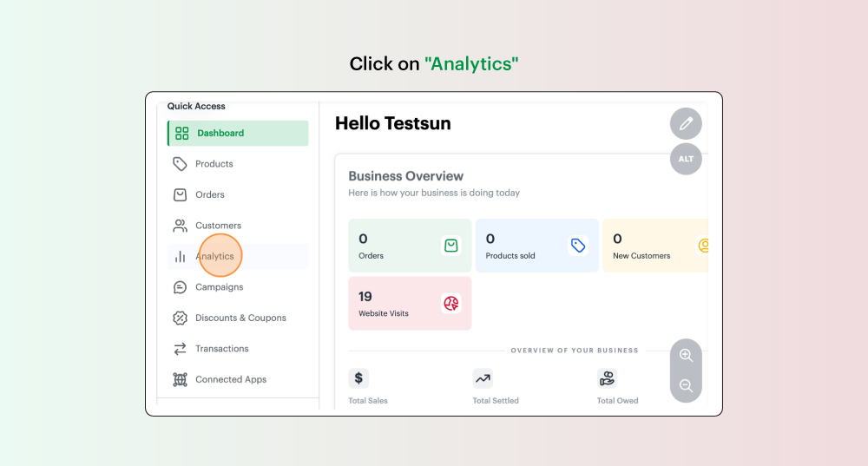Click the Website Visits label on the pink card

tap(384, 313)
